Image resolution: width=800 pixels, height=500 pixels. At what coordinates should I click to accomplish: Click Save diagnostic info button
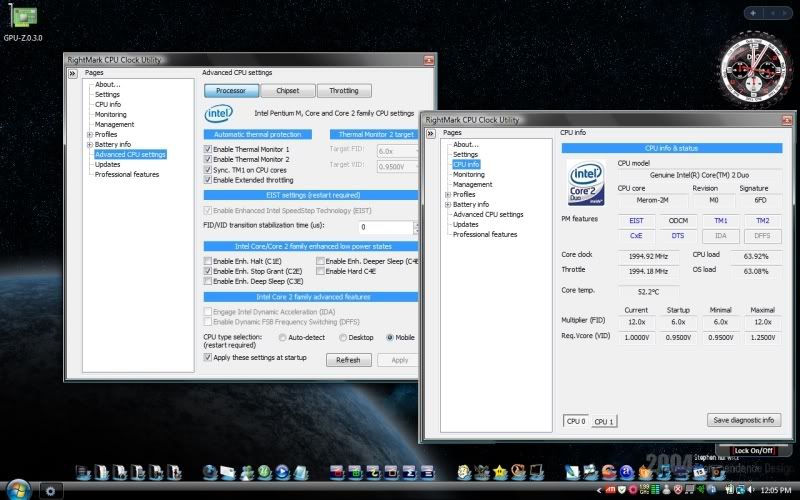(744, 420)
